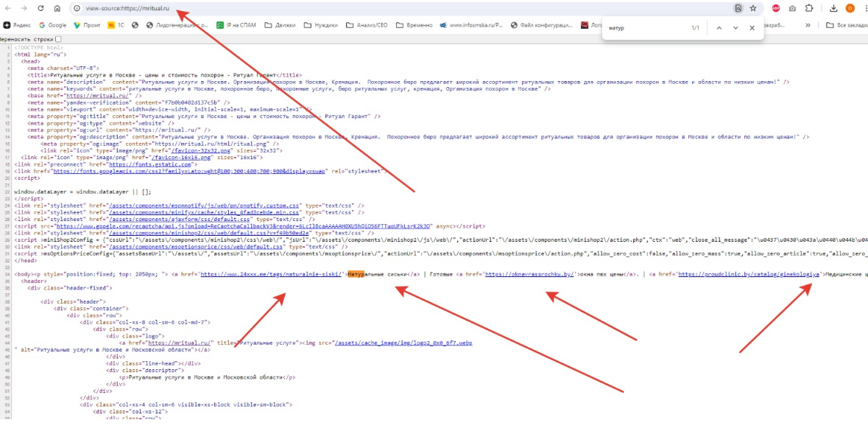Click the highlighted Натур search match
Screen dimensions: 868x437
356,273
